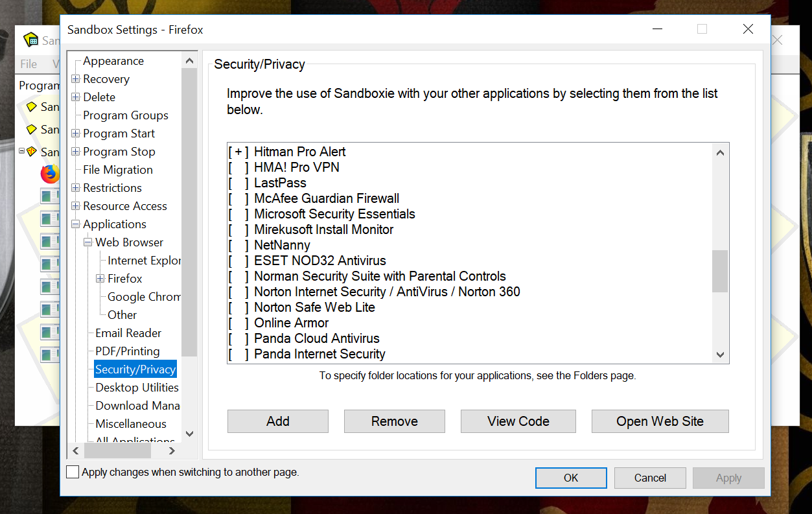
Task: Expand the Recovery tree node
Action: (x=76, y=79)
